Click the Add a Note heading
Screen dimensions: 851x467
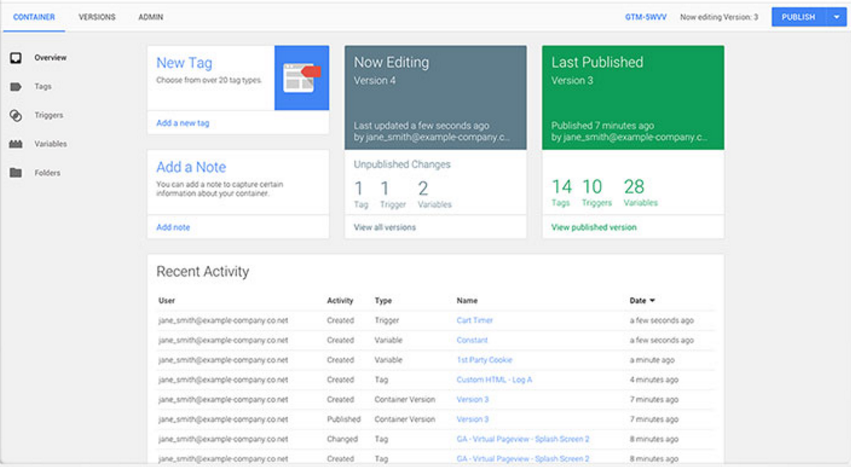click(x=191, y=167)
